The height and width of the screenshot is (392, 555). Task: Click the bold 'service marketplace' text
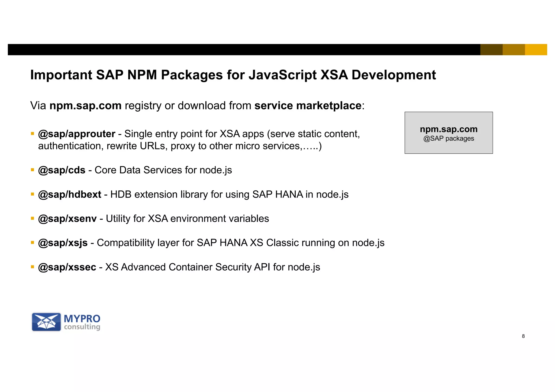click(308, 106)
